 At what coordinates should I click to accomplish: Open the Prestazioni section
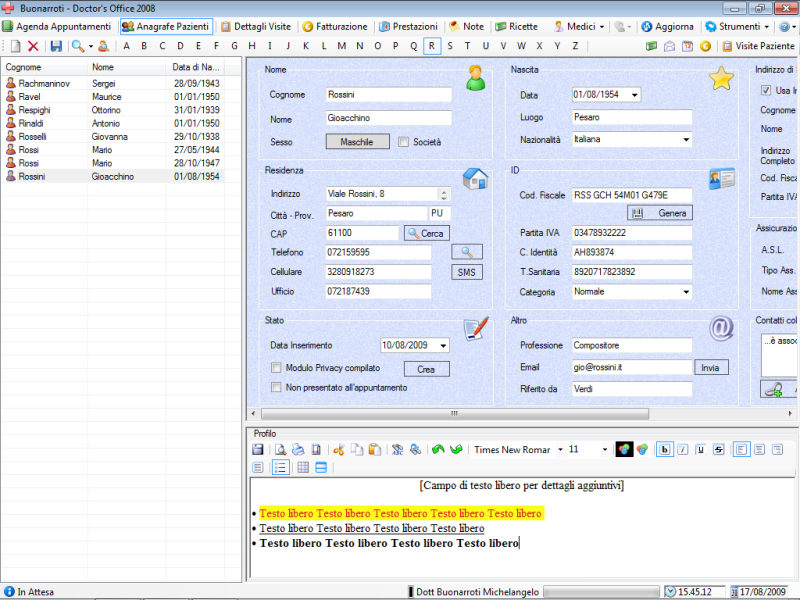(409, 27)
